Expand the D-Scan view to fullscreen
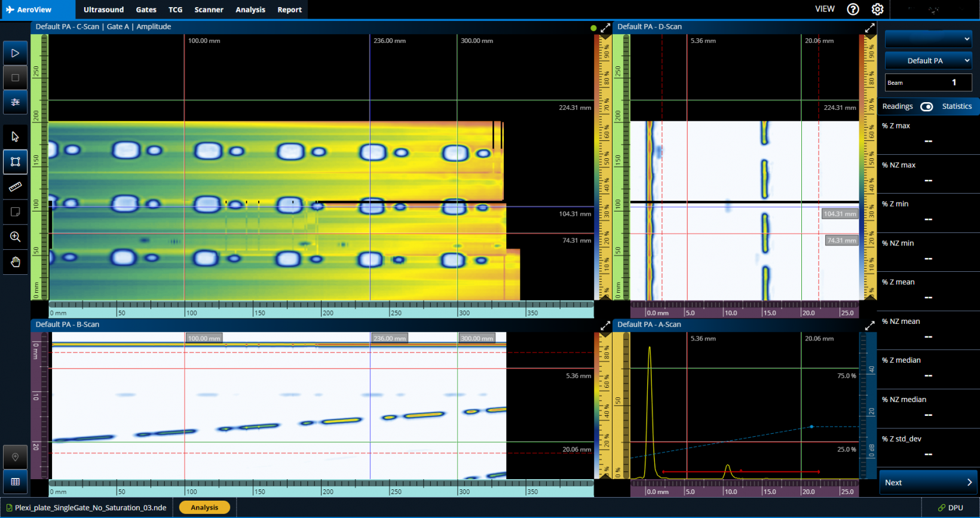 coord(869,27)
